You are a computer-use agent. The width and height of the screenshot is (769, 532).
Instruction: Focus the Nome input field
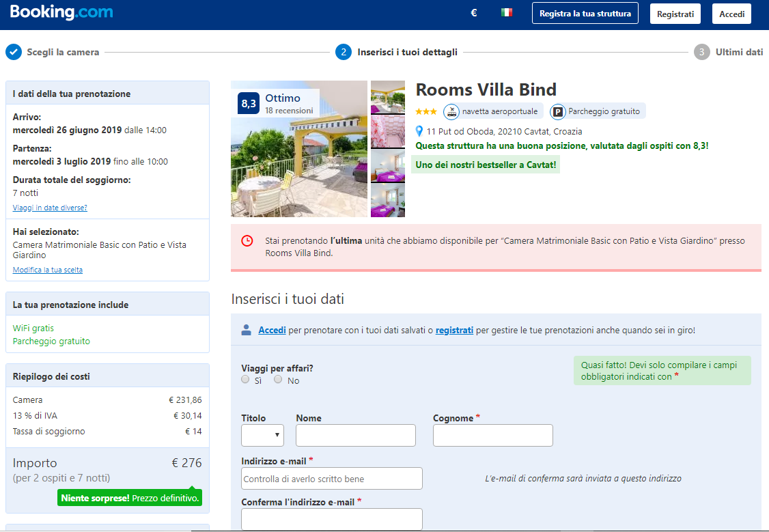356,436
